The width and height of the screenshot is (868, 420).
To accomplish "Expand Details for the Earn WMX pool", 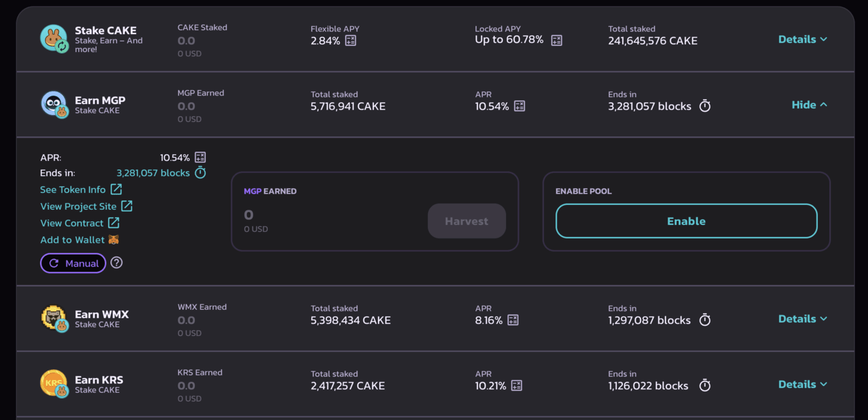I will 803,319.
